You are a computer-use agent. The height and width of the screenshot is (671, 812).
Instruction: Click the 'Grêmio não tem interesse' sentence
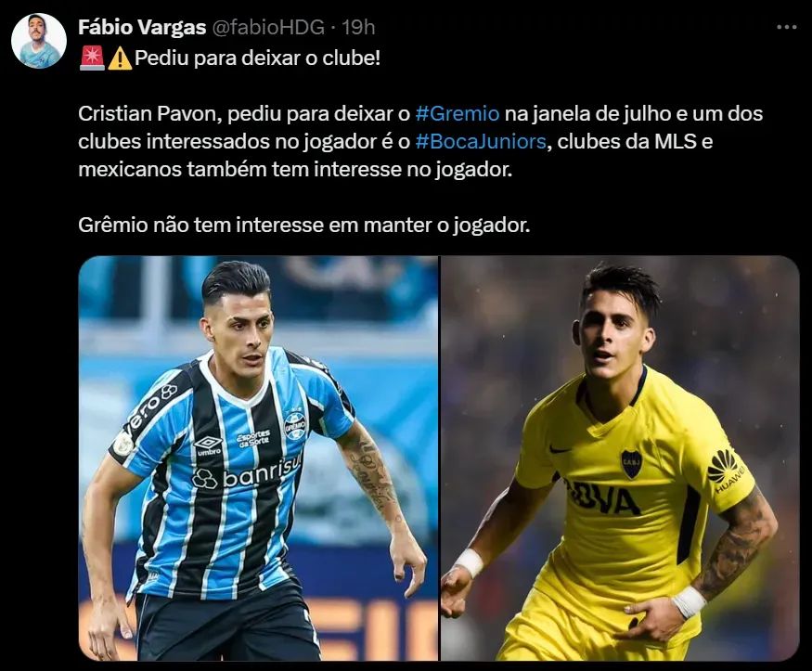pos(304,226)
